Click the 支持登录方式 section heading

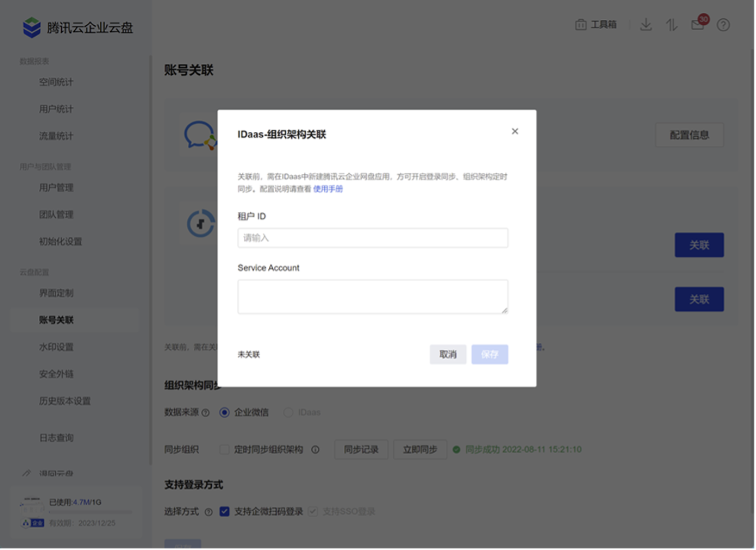tap(194, 486)
